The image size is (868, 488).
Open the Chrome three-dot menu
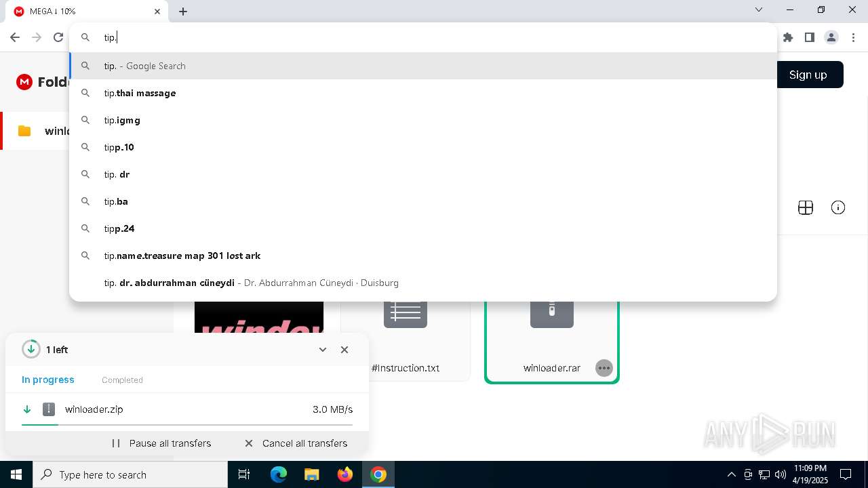coord(853,37)
